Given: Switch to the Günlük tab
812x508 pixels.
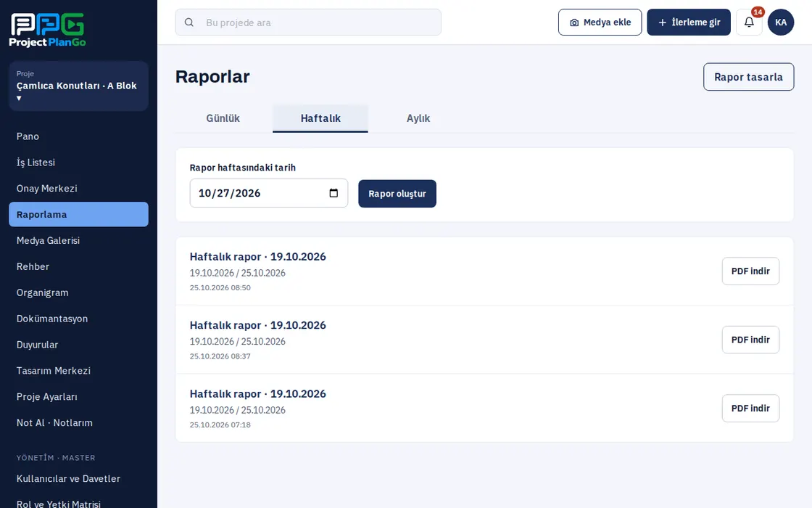Looking at the screenshot, I should coord(223,118).
